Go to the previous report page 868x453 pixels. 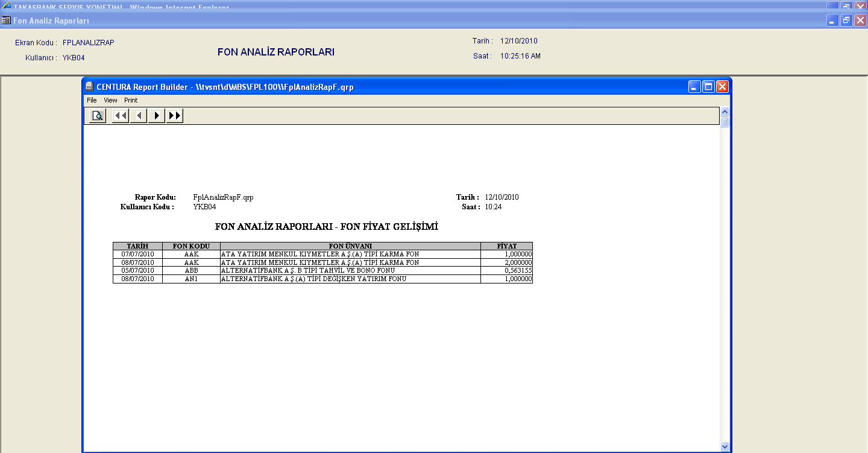(x=139, y=116)
